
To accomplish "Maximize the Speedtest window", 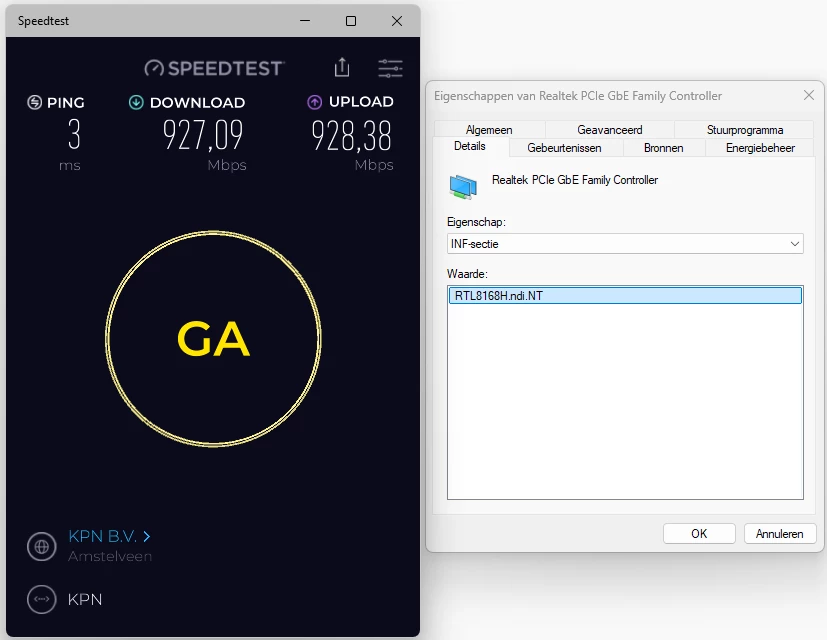I will (351, 21).
